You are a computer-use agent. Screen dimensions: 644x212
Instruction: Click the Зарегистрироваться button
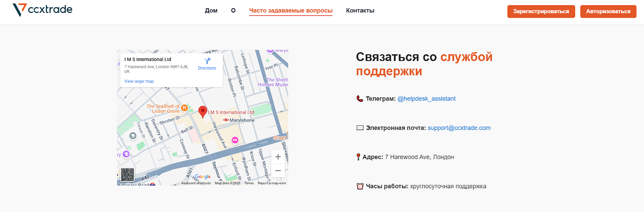click(x=541, y=11)
